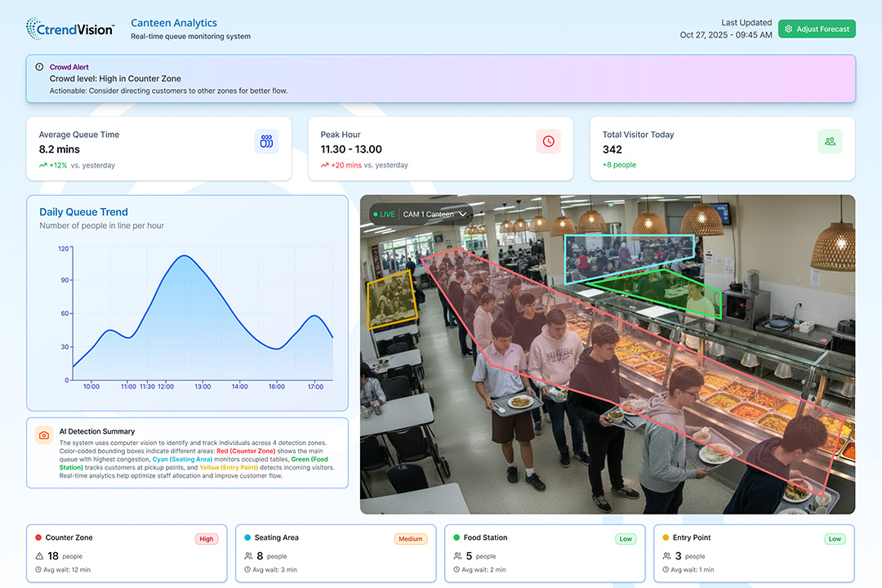Click the Food Station green status dot
Viewport: 882px width, 588px height.
457,537
